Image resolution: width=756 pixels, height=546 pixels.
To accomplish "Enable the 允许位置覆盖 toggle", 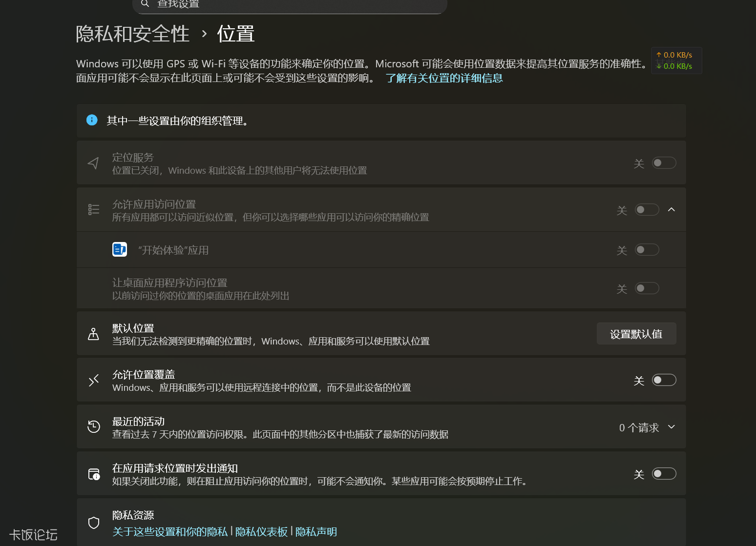I will coord(664,380).
